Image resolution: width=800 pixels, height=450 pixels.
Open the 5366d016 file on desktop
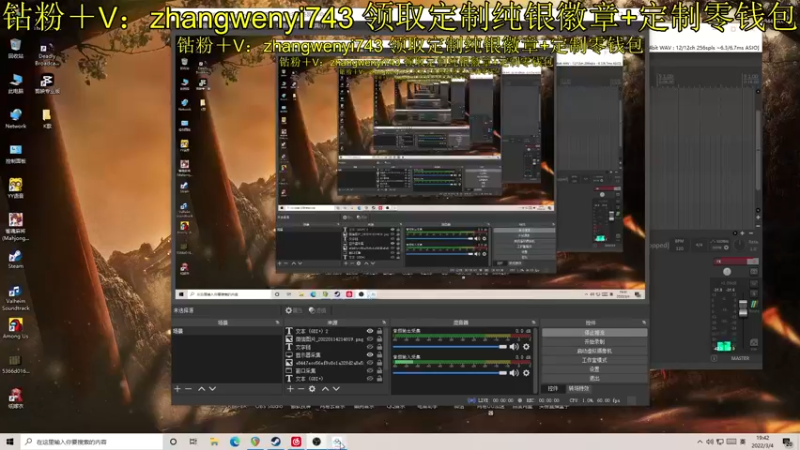point(16,364)
